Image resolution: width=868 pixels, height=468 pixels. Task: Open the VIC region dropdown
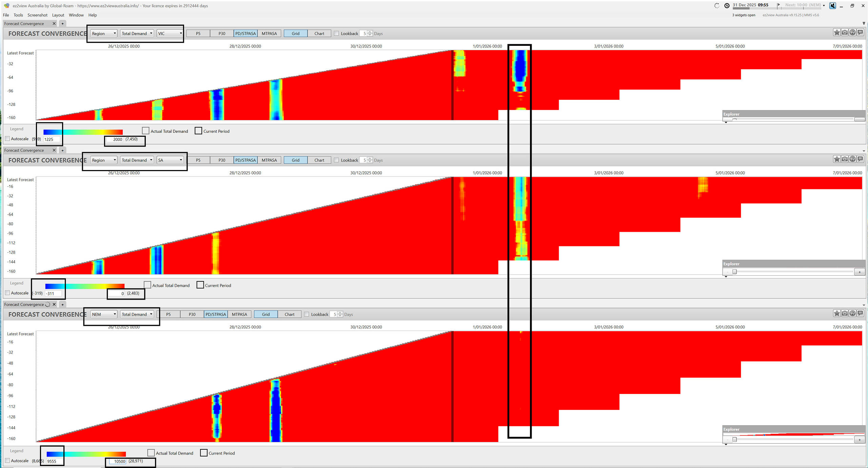170,34
